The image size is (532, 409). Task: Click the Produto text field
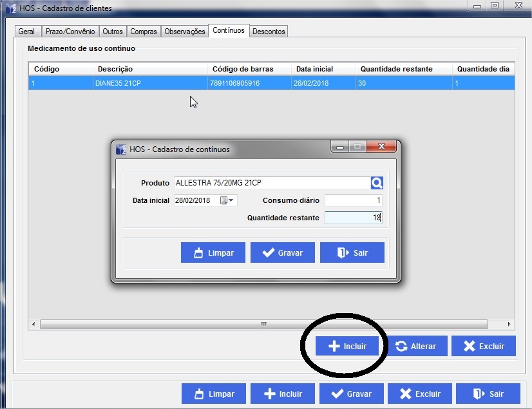(x=271, y=183)
